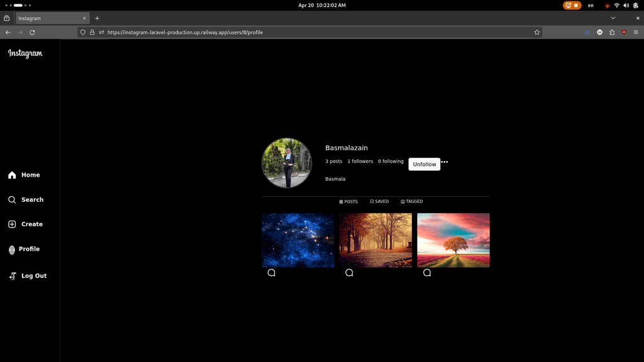644x362 pixels.
Task: Open recent tabs history icon
Action: click(6, 18)
